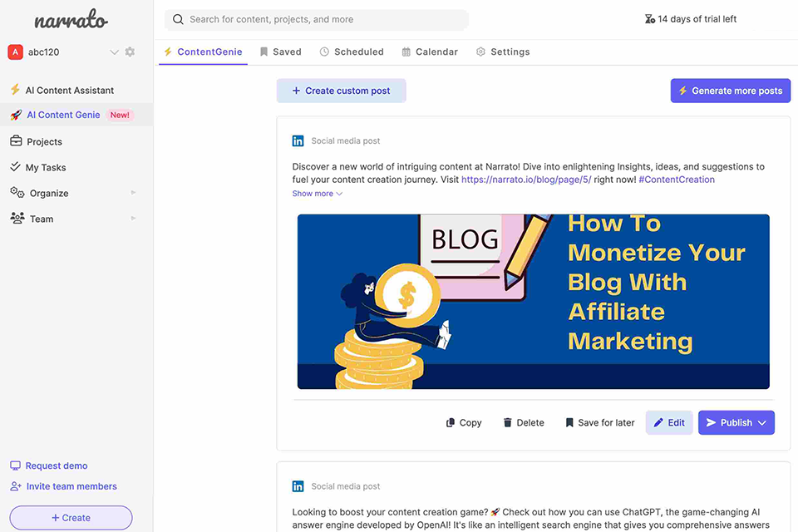798x532 pixels.
Task: Open the abc120 workspace dropdown
Action: point(114,52)
